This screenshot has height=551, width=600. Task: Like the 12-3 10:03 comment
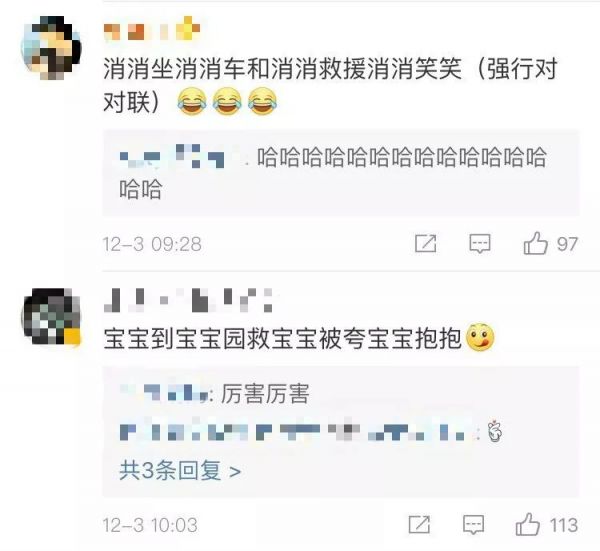pyautogui.click(x=528, y=525)
